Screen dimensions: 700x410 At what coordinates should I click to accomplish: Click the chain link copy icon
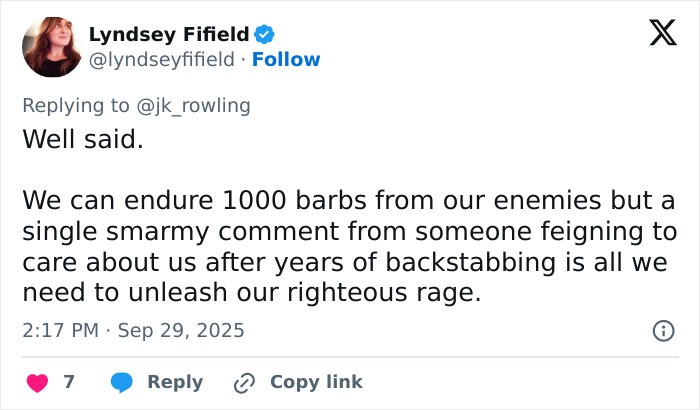244,382
